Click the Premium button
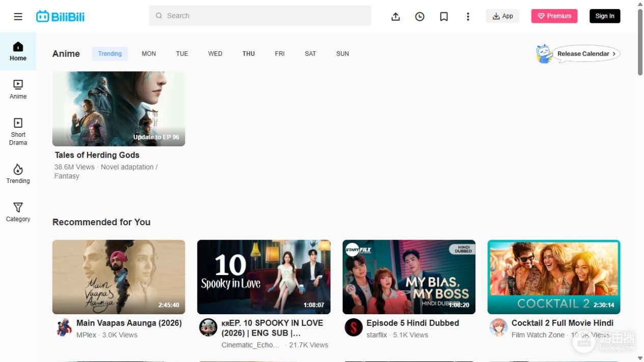644x362 pixels. [x=554, y=16]
